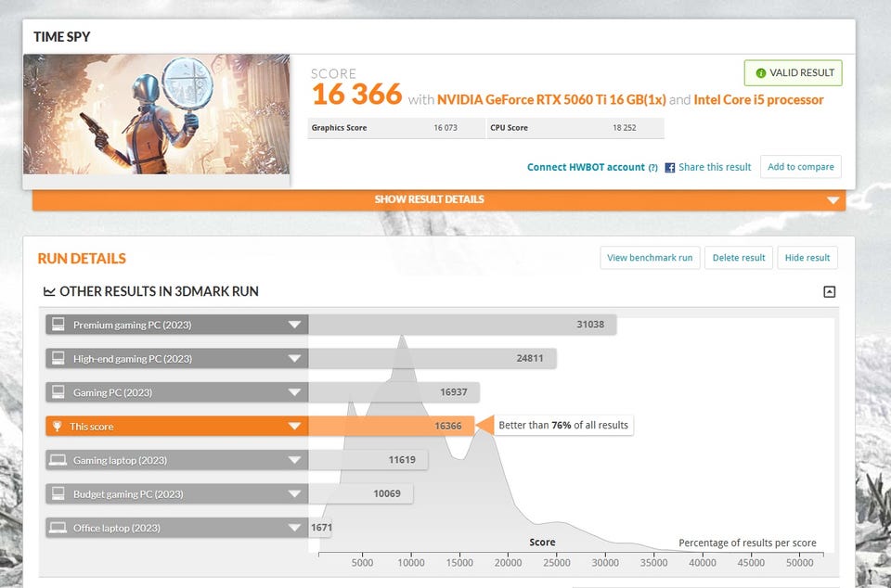The image size is (891, 588).
Task: Click the Premium gaming PC 31038 score bar
Action: 462,325
